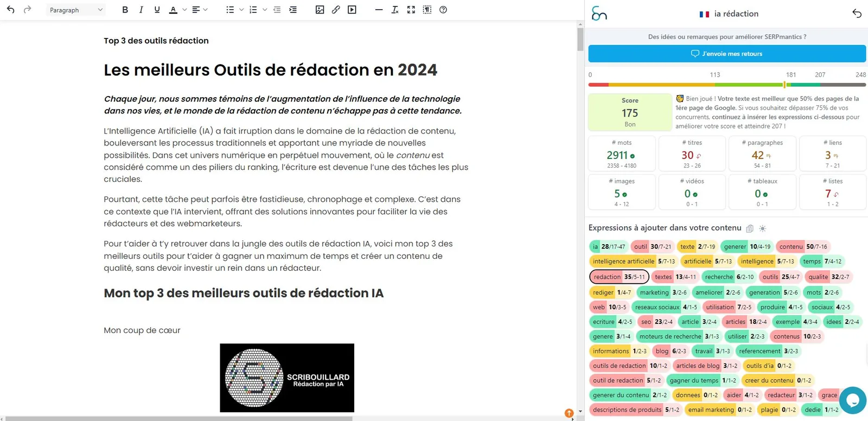Select the 'redaction' expression tag
Image resolution: width=868 pixels, height=421 pixels.
619,277
